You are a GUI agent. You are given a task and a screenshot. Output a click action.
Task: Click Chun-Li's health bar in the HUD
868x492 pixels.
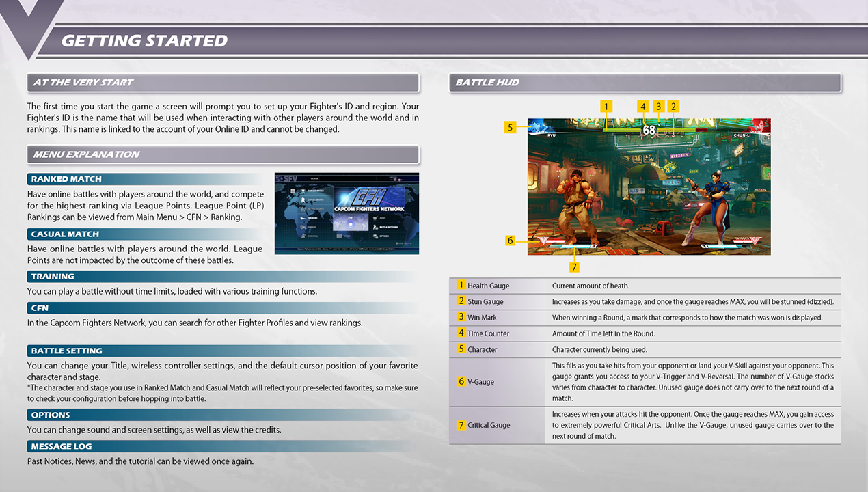[x=682, y=130]
